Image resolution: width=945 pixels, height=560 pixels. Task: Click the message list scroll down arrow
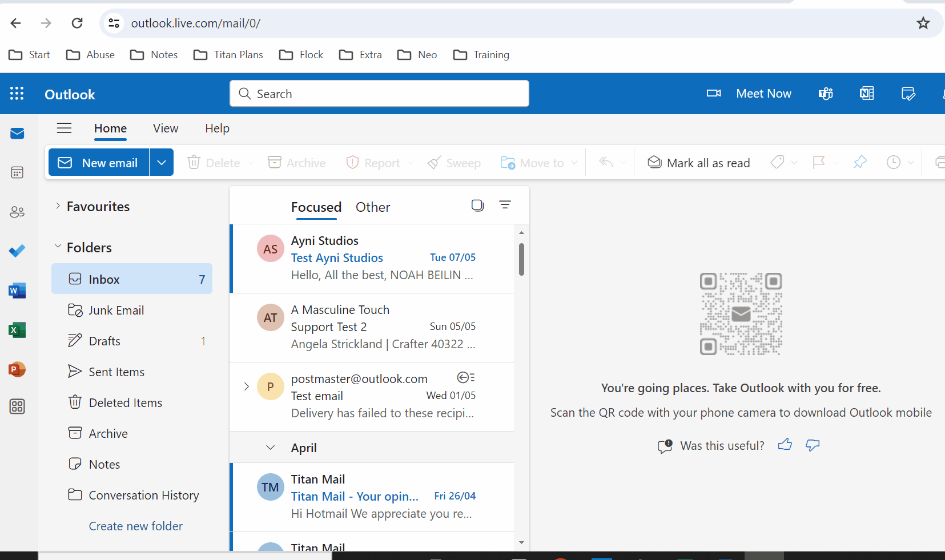[x=521, y=542]
